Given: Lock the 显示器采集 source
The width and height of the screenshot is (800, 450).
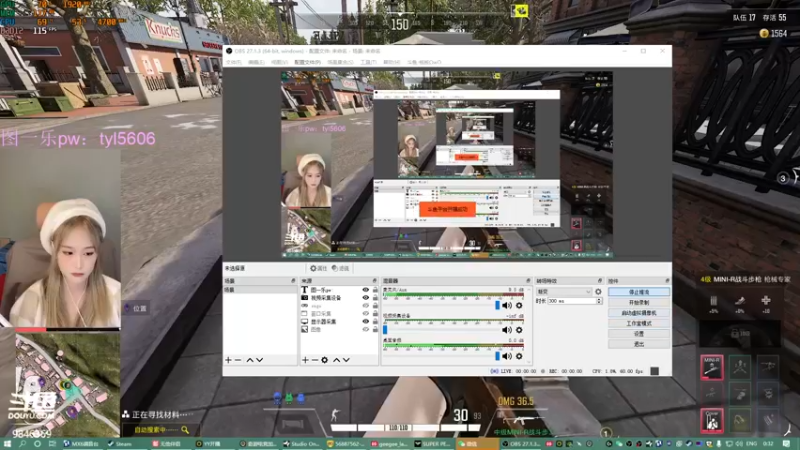Looking at the screenshot, I should [376, 321].
